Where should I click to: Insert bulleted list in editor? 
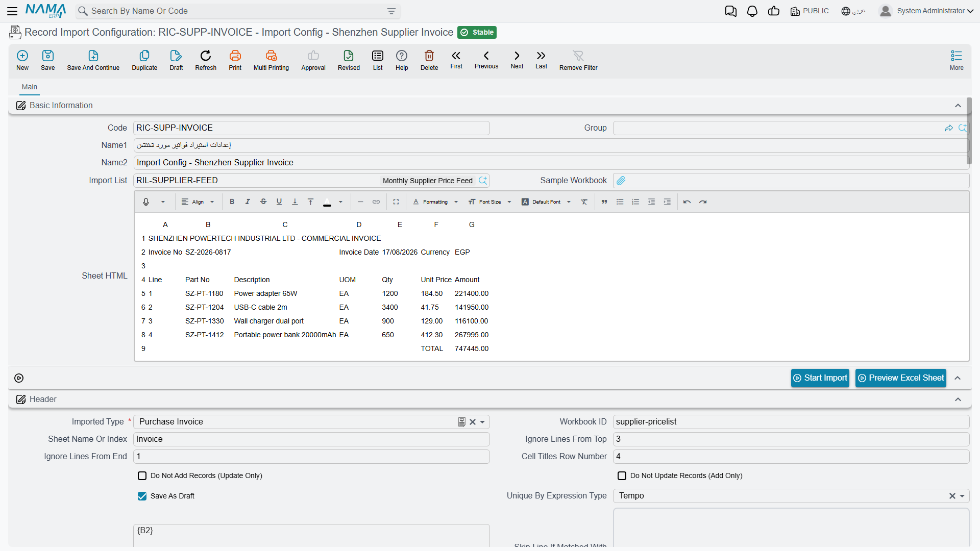[620, 202]
